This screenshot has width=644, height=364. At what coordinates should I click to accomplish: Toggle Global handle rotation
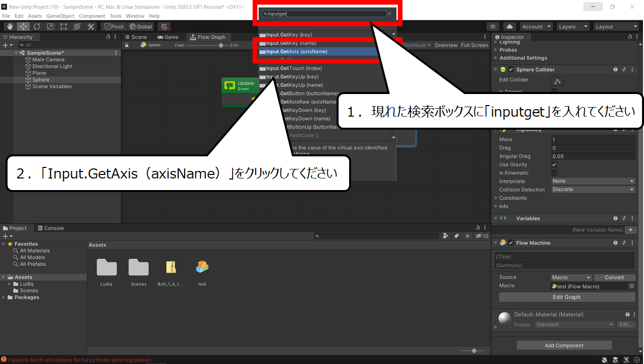click(141, 27)
